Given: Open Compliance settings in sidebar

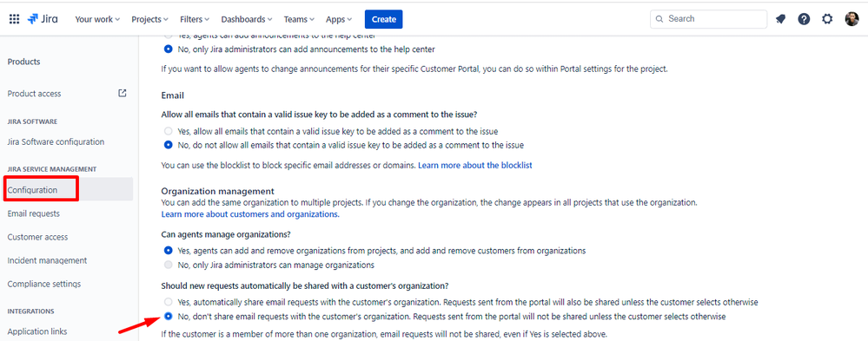Looking at the screenshot, I should [x=44, y=284].
